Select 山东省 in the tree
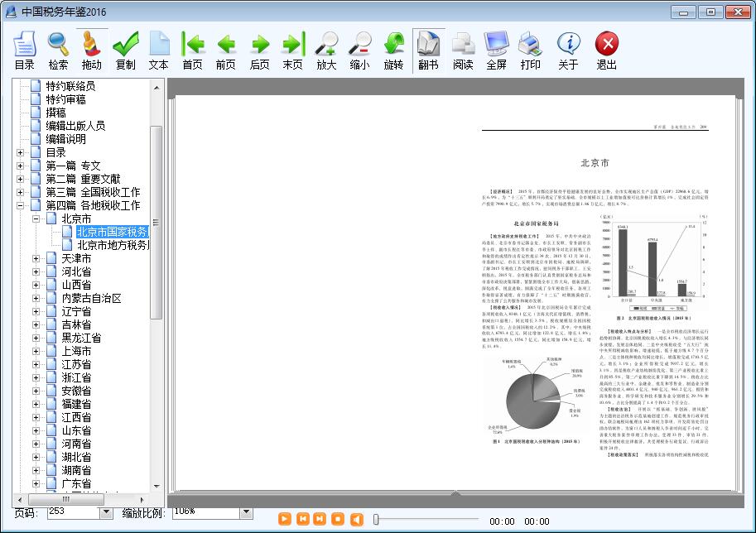Screen dimensions: 756x533 coord(76,430)
